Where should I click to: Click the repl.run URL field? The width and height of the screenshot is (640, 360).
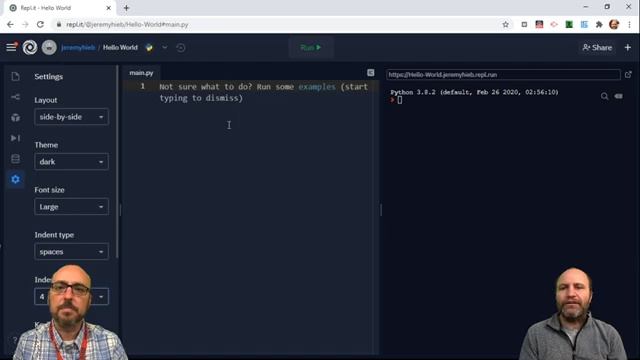coord(503,75)
